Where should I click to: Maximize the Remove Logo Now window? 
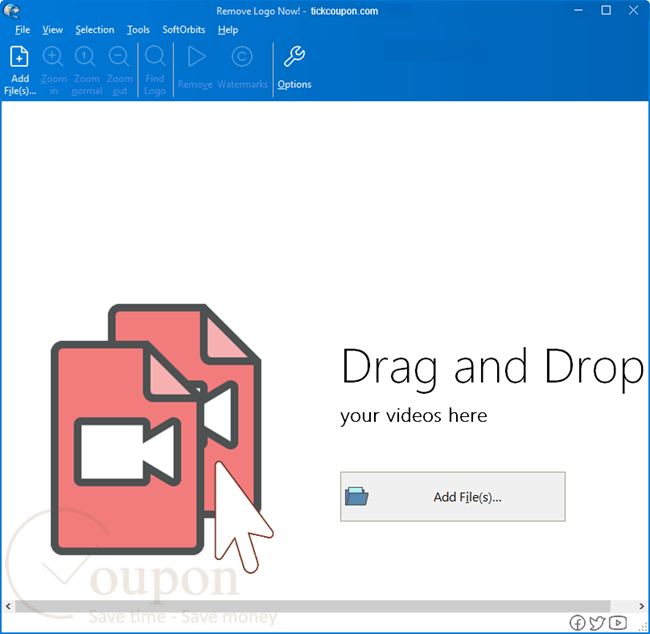coord(606,10)
